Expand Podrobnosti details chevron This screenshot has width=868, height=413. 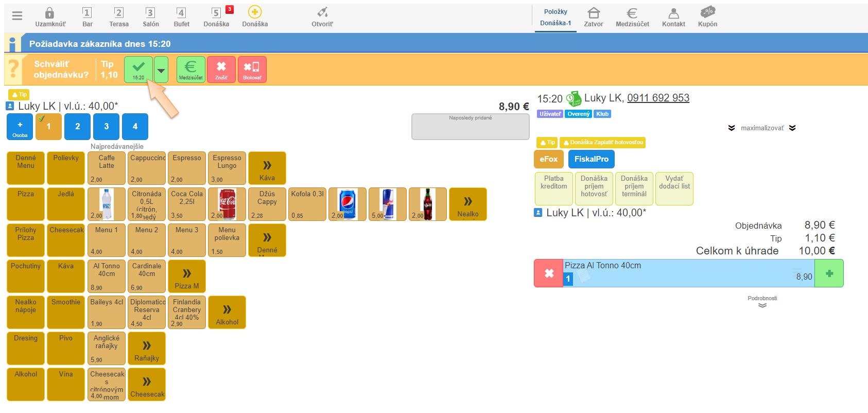tap(762, 305)
